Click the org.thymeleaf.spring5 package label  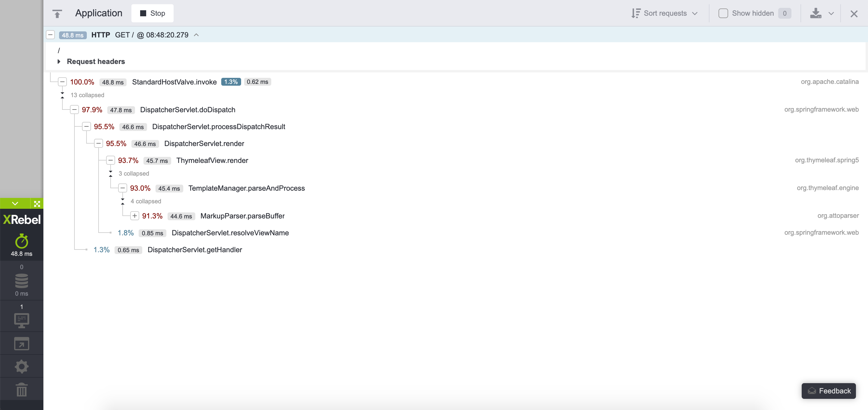[x=827, y=160]
